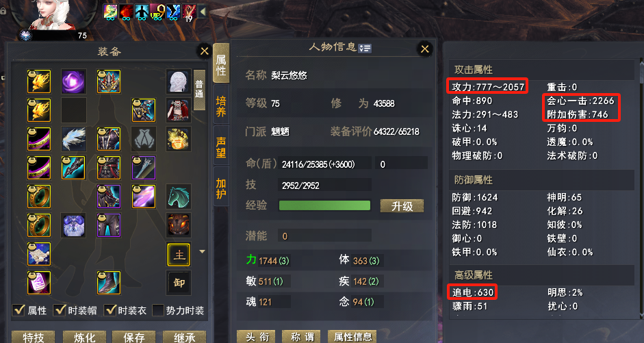The height and width of the screenshot is (343, 644).
Task: Switch to the 培养 tab
Action: [x=221, y=106]
